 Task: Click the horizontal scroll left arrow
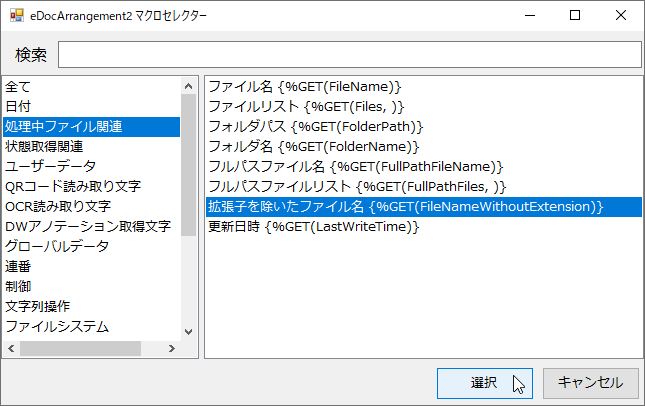(x=12, y=348)
